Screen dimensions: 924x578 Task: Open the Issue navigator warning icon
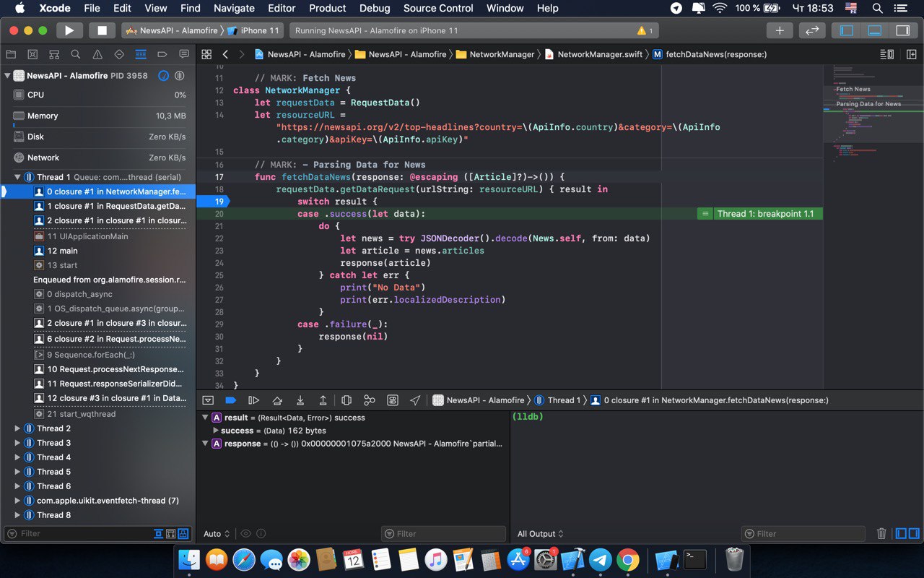coord(97,54)
